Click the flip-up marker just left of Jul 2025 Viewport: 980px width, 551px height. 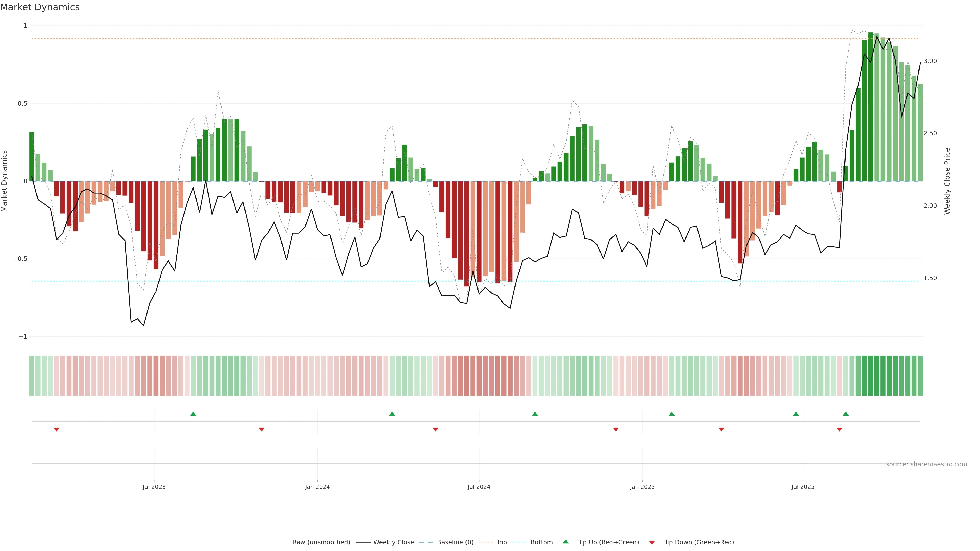click(x=796, y=414)
